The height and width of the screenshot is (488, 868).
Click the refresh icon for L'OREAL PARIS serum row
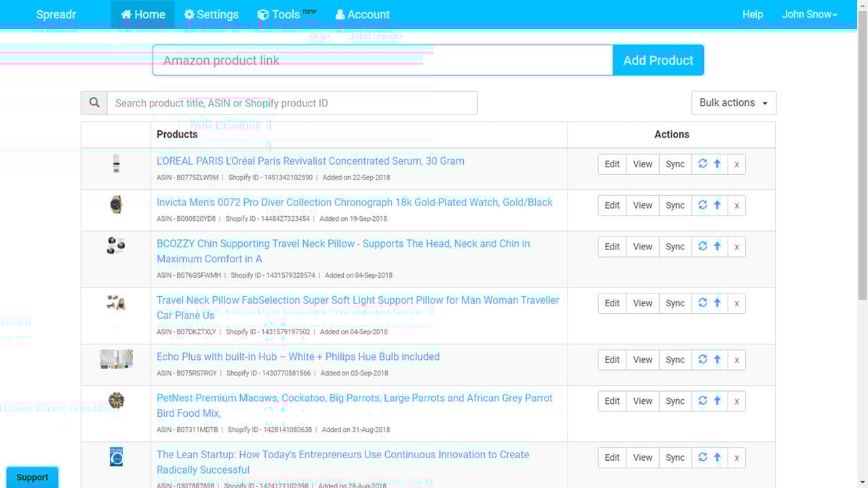[x=703, y=164]
